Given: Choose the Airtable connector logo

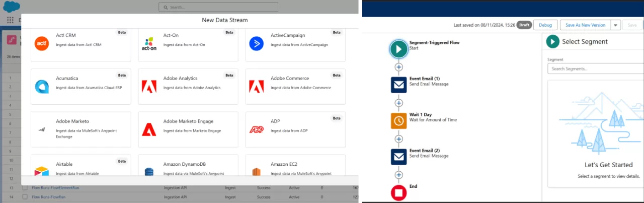Looking at the screenshot, I should 42,171.
